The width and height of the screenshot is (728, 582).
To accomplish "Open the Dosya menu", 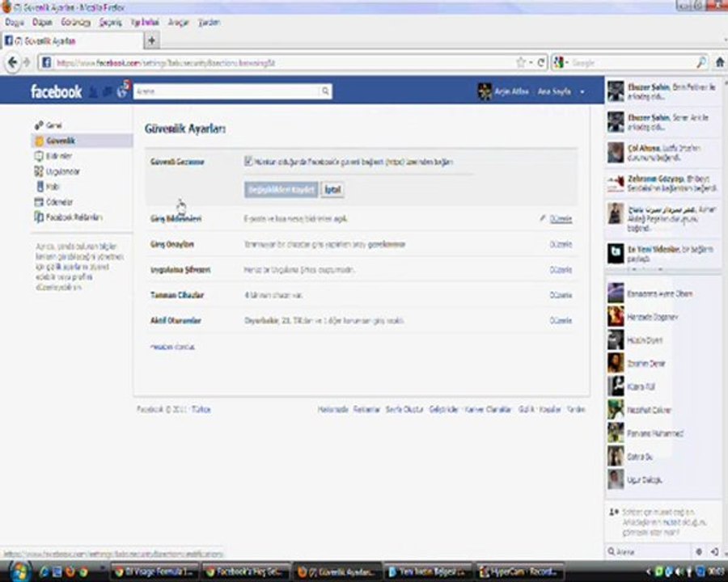I will [x=15, y=23].
